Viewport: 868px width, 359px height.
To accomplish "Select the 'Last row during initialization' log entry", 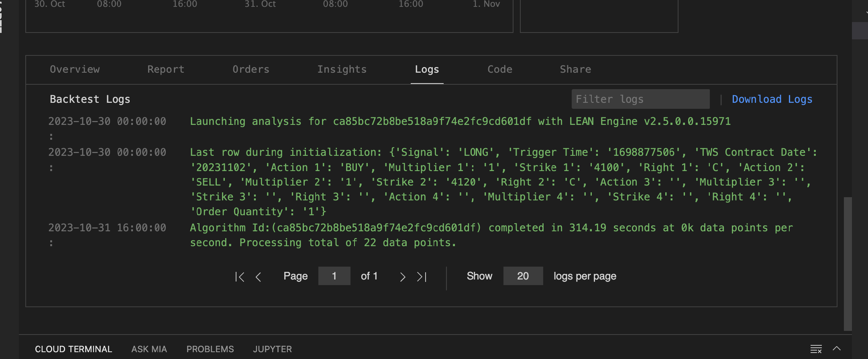I will (x=504, y=182).
